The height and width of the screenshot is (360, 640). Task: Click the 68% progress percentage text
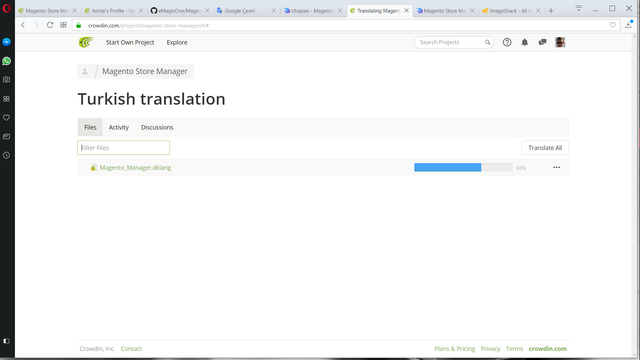point(521,168)
